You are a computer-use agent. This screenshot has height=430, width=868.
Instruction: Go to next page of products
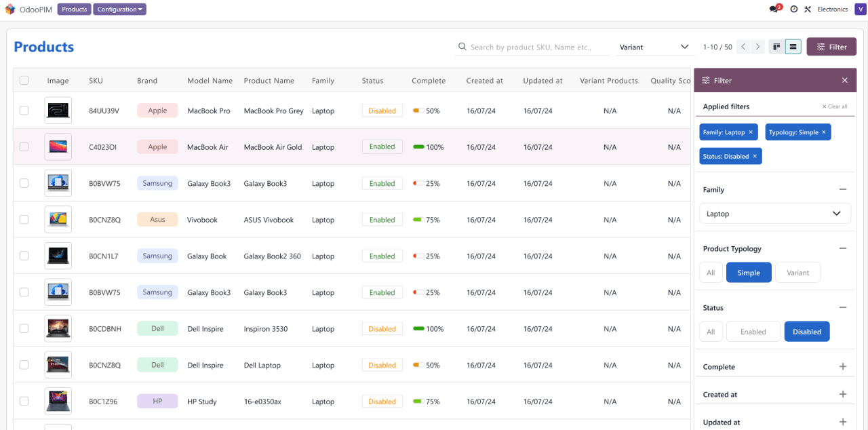[x=758, y=47]
